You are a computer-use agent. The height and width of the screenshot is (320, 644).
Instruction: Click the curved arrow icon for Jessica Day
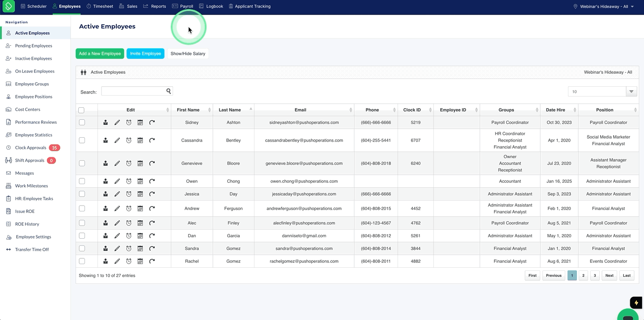click(152, 194)
